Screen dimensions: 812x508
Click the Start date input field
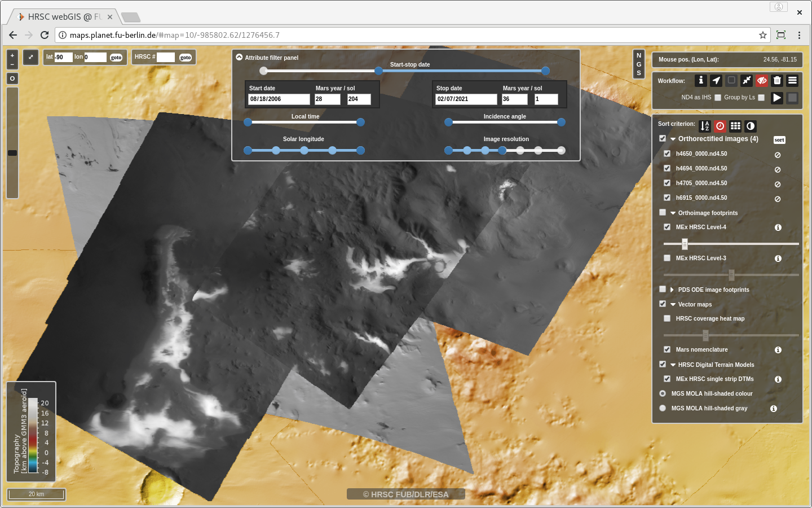pyautogui.click(x=279, y=99)
